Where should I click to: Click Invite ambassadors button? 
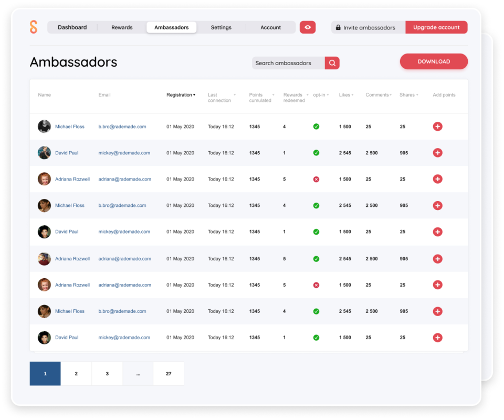(369, 27)
